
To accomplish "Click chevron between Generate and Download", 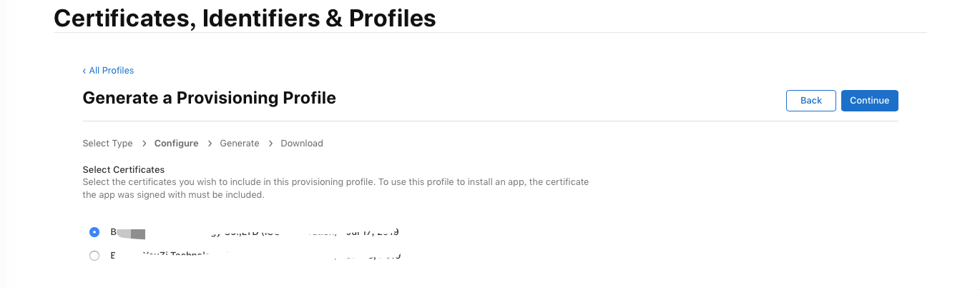I will pos(270,144).
